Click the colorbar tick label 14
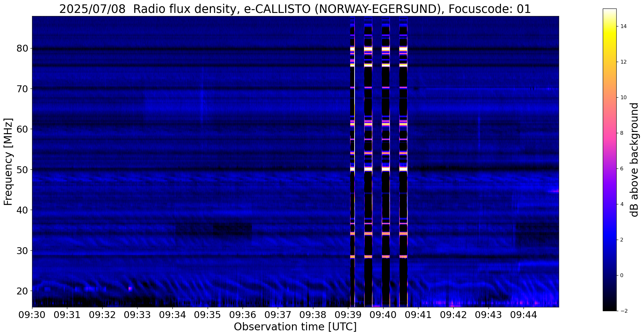This screenshot has height=336, width=644. 623,26
